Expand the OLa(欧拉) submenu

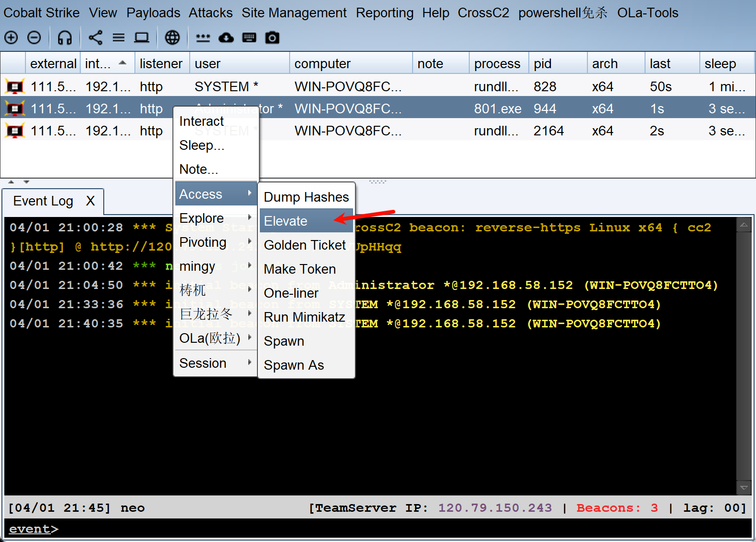tap(216, 338)
